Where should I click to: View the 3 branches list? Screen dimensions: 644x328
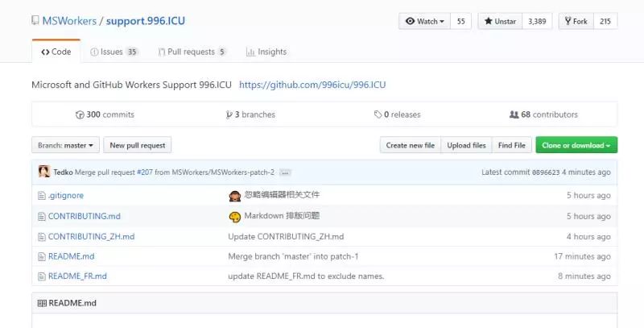250,114
